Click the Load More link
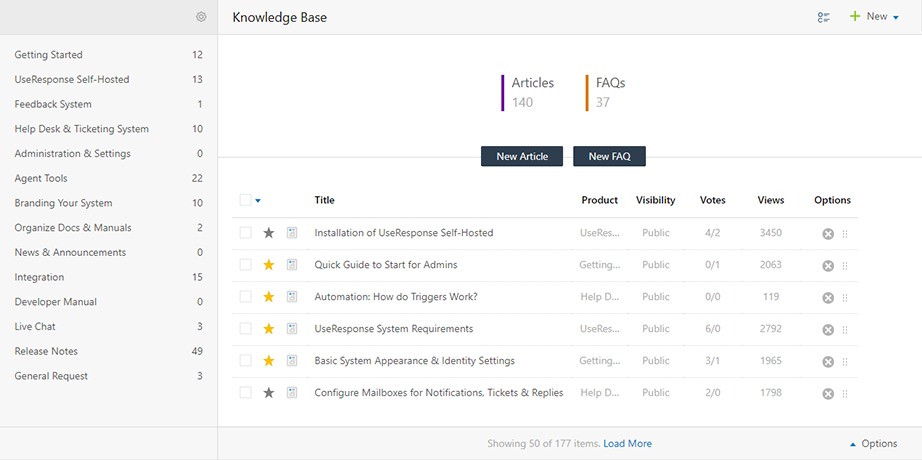The image size is (922, 460). [x=627, y=444]
